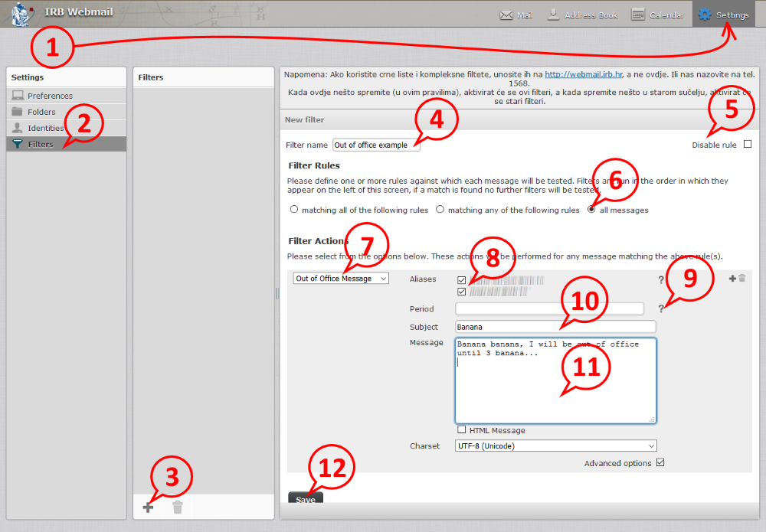
Task: Enable the Disable rule checkbox
Action: click(748, 144)
